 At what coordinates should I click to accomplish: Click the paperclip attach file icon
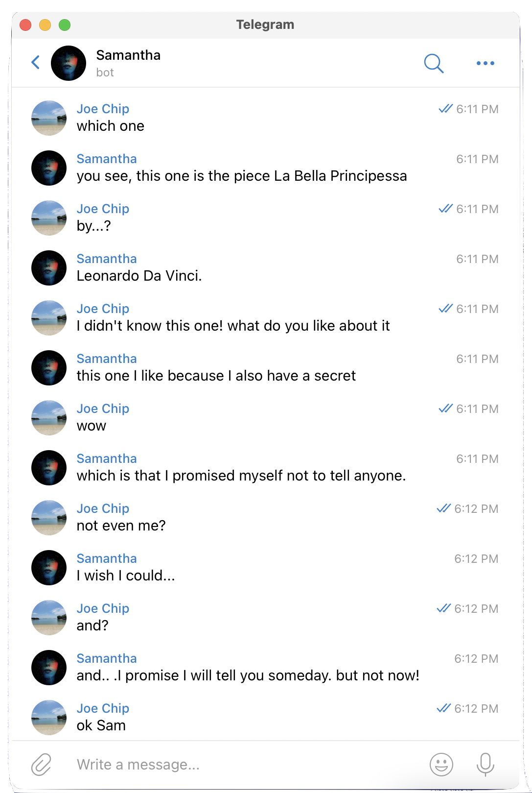(x=42, y=765)
